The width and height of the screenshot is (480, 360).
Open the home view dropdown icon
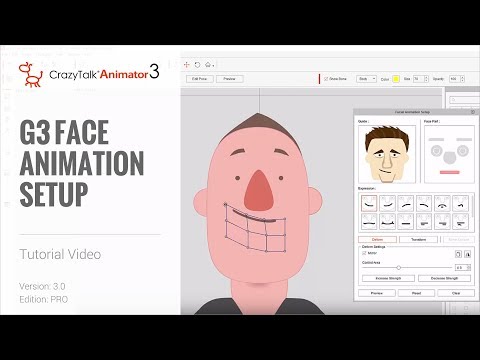tap(209, 65)
